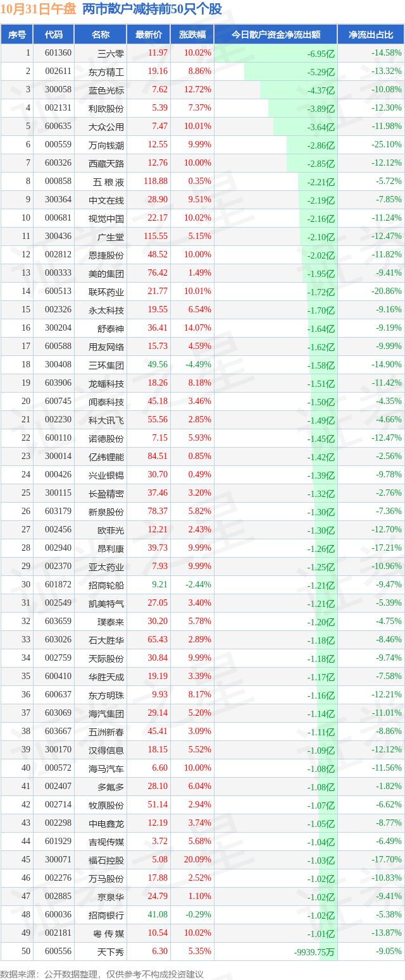Select the 五粮液 row name
Image resolution: width=405 pixels, height=980 pixels.
(108, 181)
